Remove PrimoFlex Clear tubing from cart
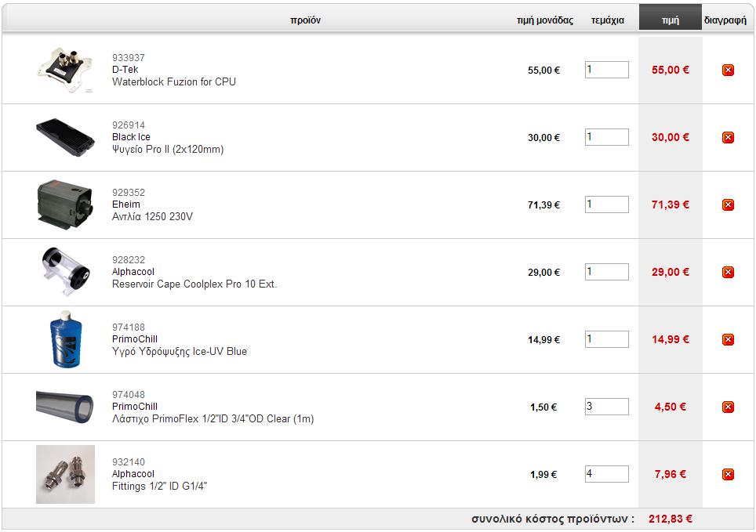The image size is (756, 532). (x=728, y=407)
